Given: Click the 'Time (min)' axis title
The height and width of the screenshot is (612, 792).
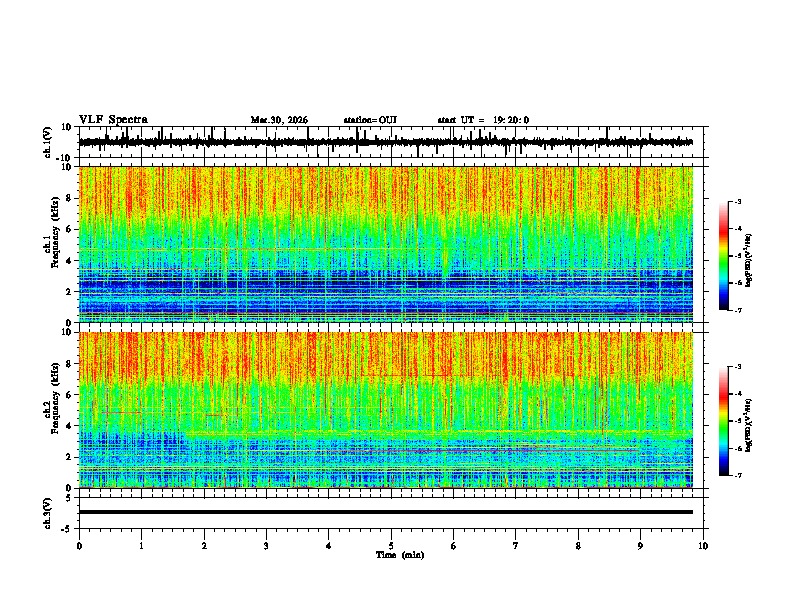Looking at the screenshot, I should (x=400, y=555).
